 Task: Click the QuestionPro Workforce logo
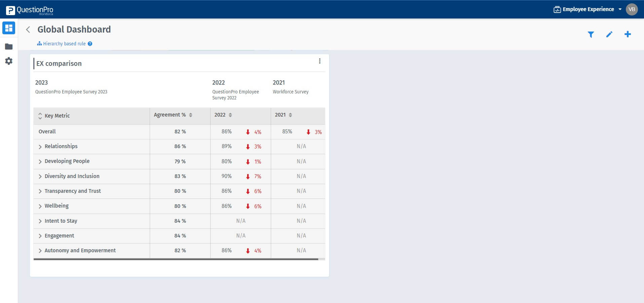29,9
